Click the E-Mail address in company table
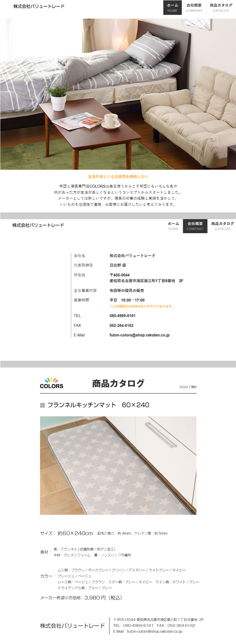 click(x=139, y=335)
